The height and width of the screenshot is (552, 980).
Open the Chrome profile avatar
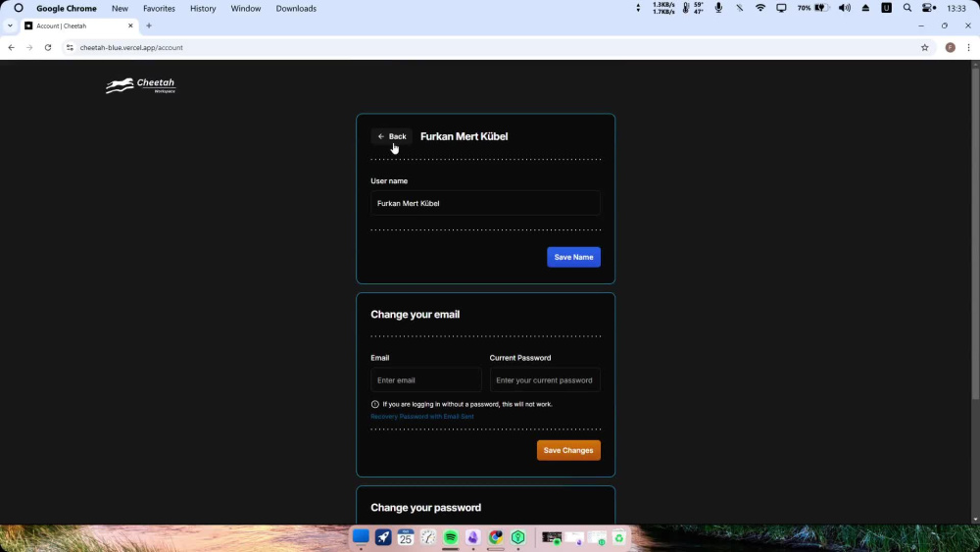click(950, 47)
